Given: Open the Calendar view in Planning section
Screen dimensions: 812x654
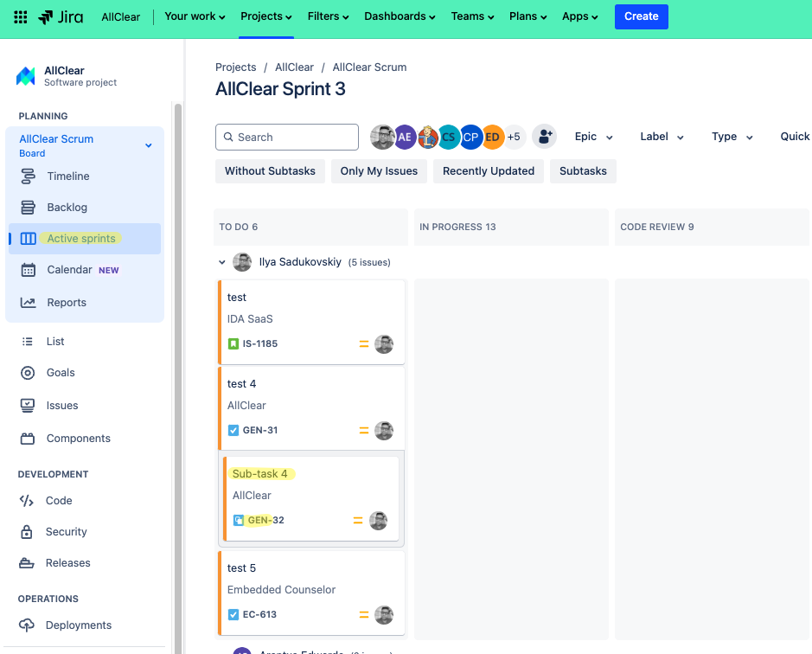Looking at the screenshot, I should tap(70, 269).
